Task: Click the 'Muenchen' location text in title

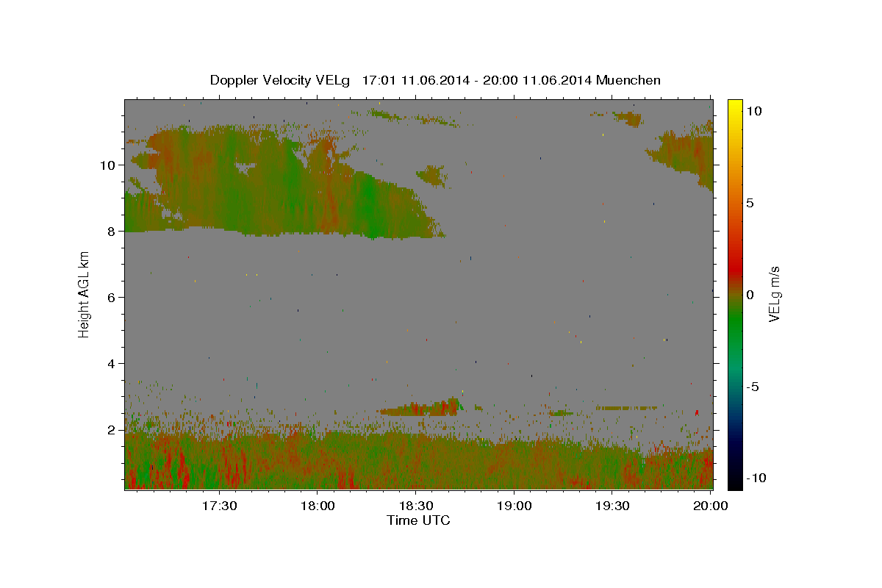Action: coord(629,80)
